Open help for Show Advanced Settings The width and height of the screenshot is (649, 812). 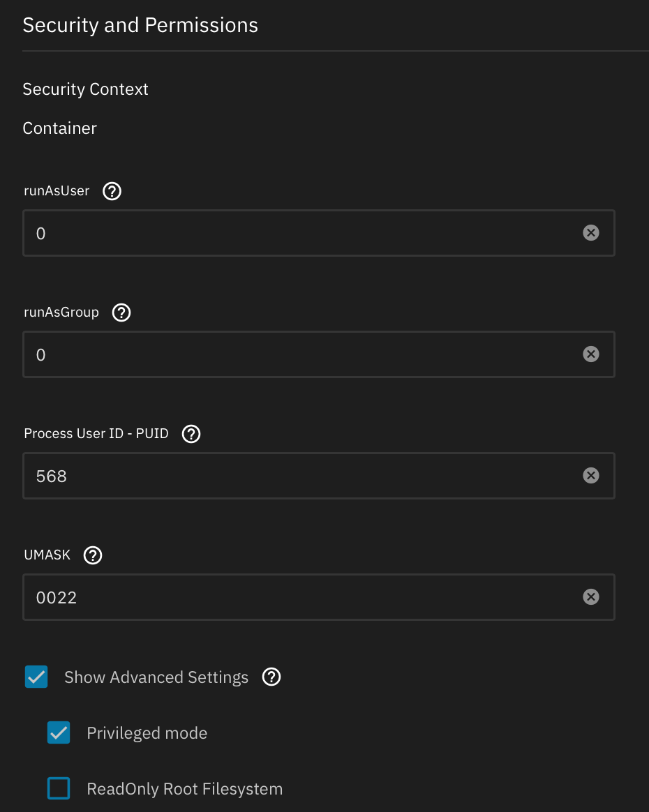[x=271, y=677]
